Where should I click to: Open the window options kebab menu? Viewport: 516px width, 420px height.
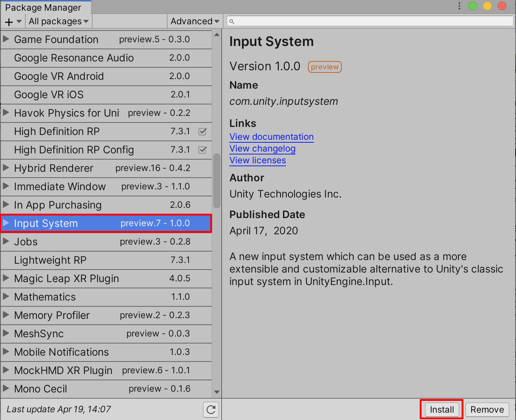coord(459,6)
